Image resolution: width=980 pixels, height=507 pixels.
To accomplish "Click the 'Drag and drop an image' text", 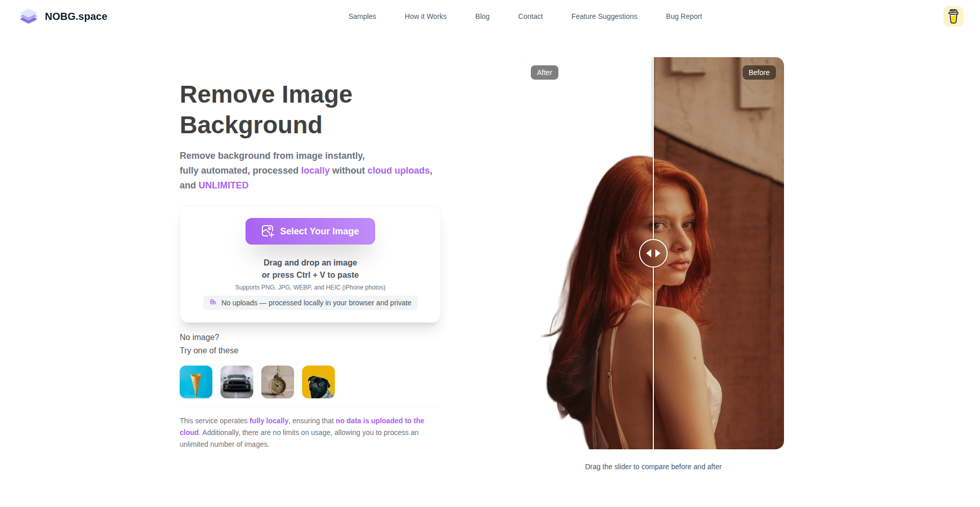I will coord(310,262).
